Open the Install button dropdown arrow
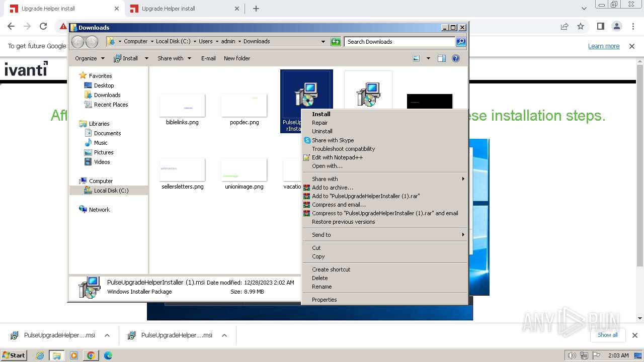This screenshot has height=362, width=644. (x=146, y=58)
